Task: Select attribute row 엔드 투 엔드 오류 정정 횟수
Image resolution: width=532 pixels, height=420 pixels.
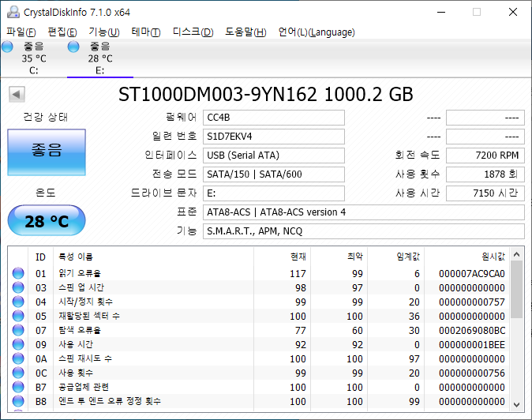Action: [259, 402]
